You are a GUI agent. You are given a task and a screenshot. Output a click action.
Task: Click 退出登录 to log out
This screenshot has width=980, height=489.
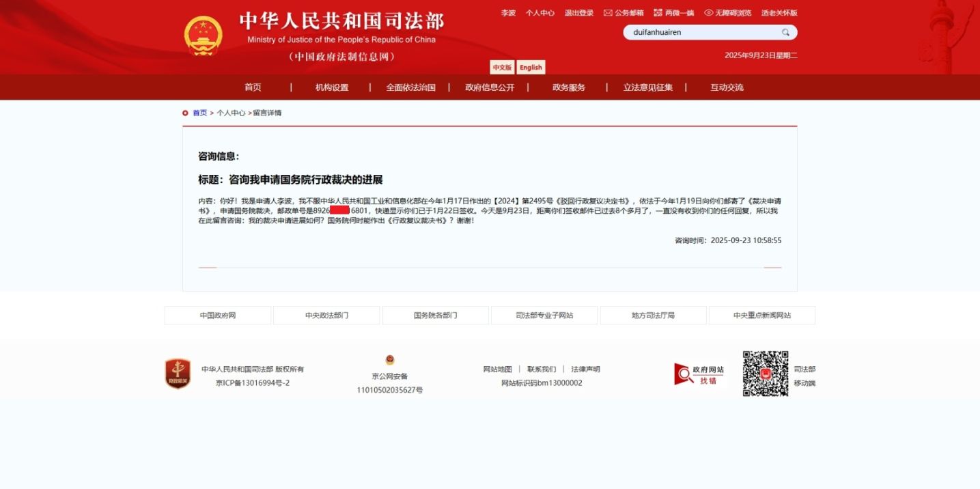tap(578, 13)
